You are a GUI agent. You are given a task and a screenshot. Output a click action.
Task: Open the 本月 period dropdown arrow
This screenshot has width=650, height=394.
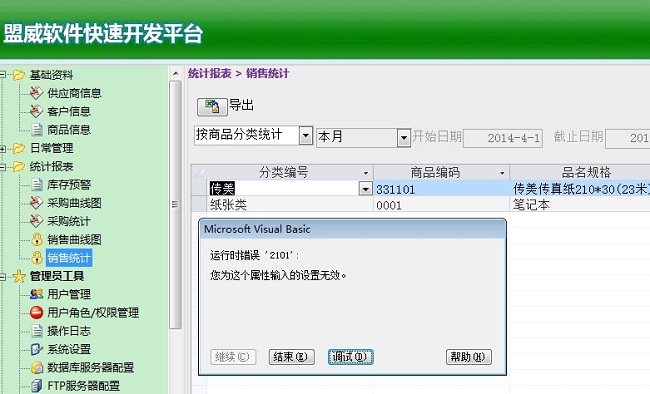403,138
